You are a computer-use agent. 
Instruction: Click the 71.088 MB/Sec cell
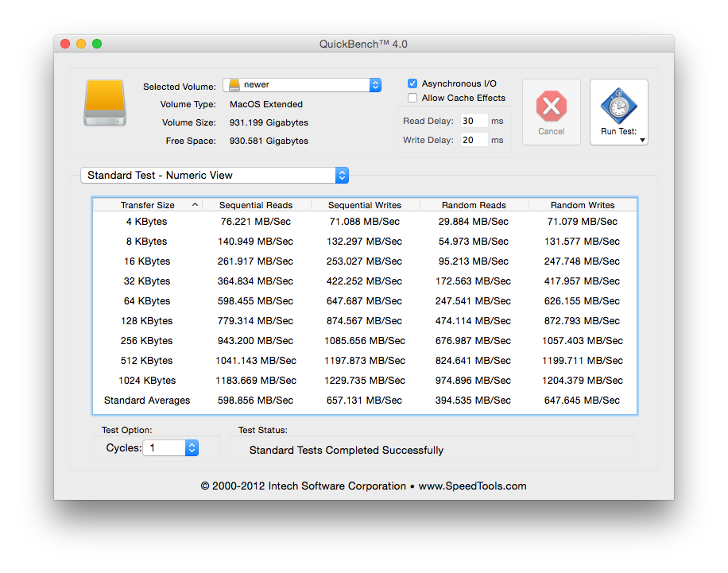tap(365, 222)
